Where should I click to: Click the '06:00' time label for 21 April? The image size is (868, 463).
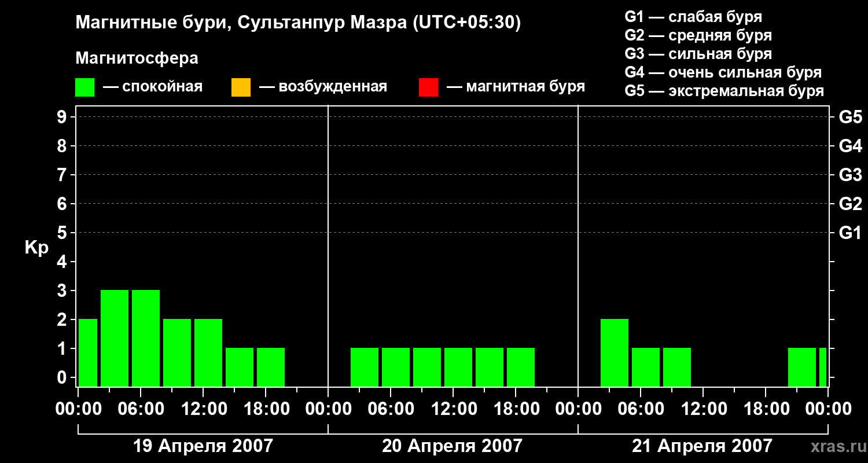click(641, 409)
